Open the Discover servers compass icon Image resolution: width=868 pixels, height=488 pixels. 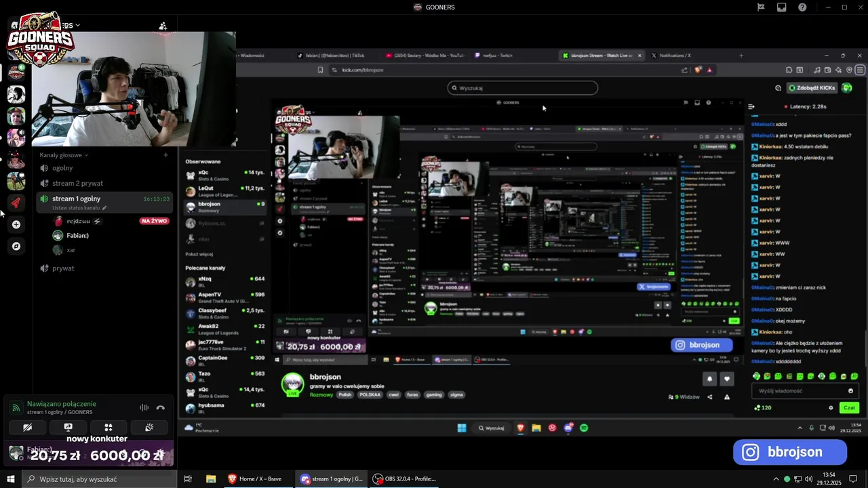click(x=16, y=246)
